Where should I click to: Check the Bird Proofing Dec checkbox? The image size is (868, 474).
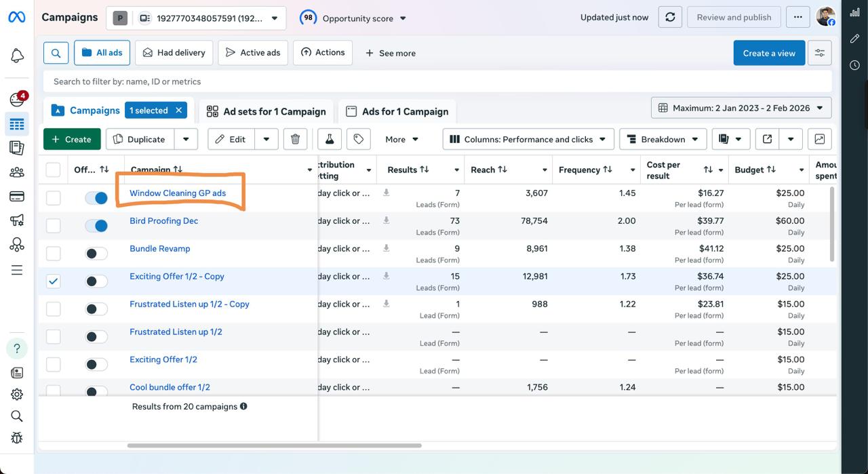(53, 226)
